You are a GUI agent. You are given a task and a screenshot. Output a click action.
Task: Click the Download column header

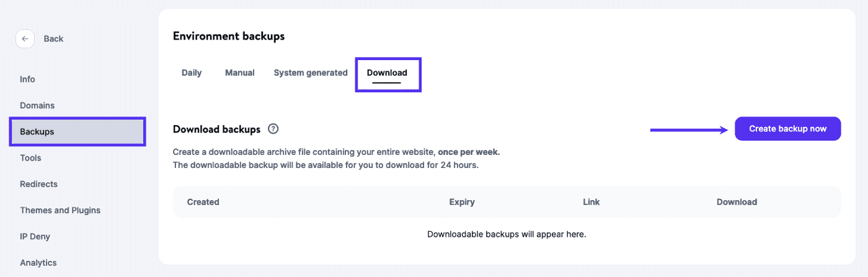click(737, 202)
